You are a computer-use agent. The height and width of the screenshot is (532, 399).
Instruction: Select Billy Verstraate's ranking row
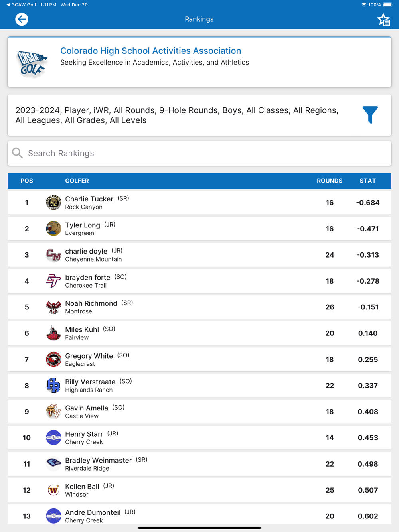tap(199, 386)
